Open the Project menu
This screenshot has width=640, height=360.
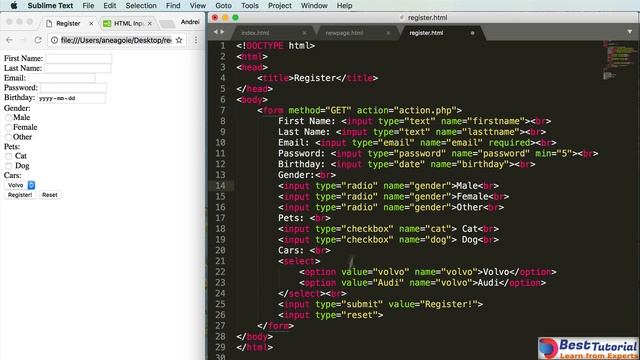point(280,6)
